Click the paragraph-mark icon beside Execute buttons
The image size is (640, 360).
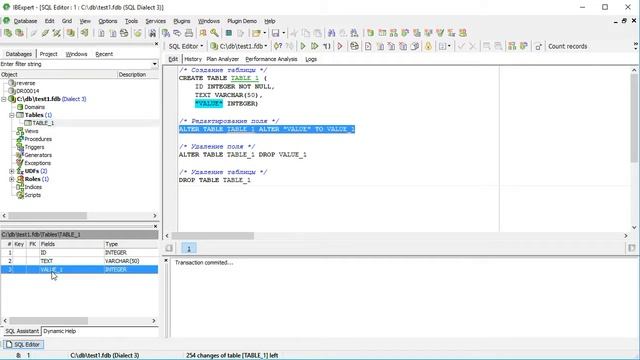[x=327, y=47]
